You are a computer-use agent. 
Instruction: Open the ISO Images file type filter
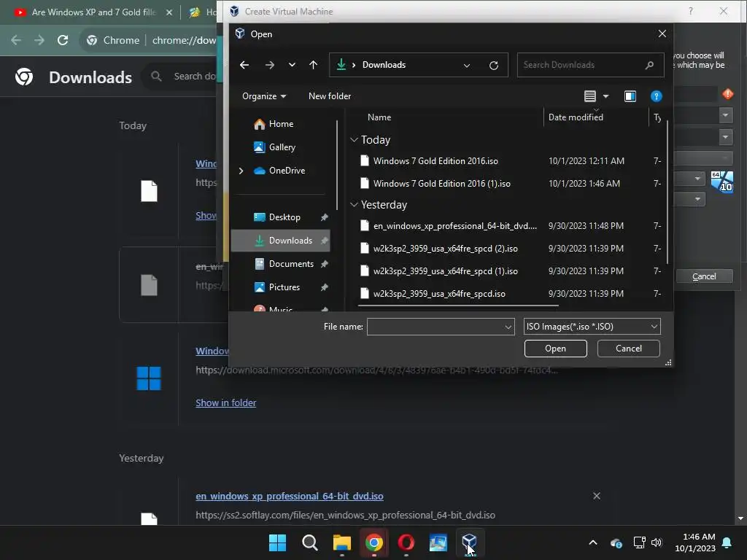pyautogui.click(x=592, y=327)
